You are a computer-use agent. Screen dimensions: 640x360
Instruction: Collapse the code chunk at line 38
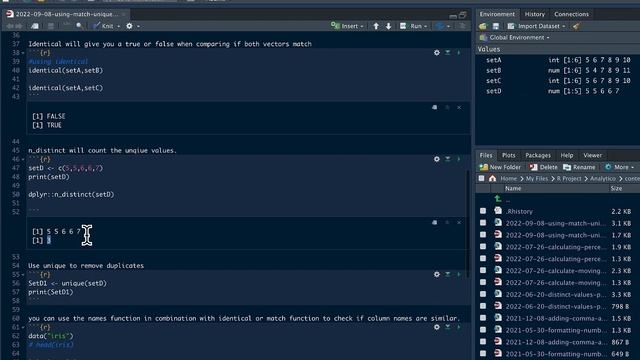(23, 53)
